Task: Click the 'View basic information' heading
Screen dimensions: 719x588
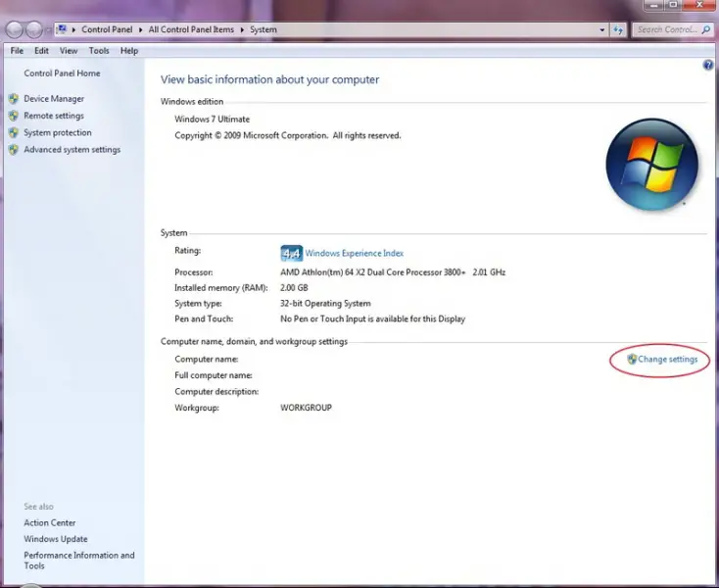Action: click(269, 79)
